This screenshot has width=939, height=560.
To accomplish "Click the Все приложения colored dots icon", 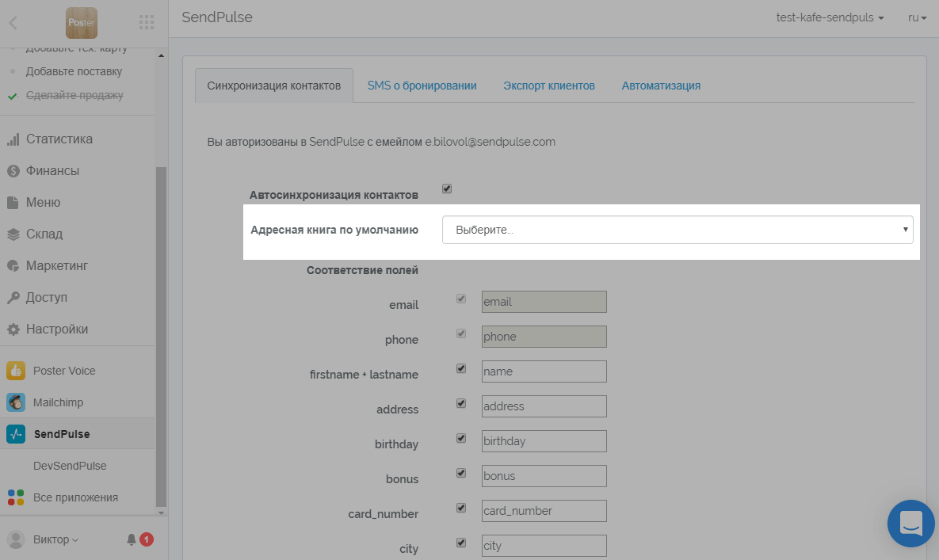I will coord(16,497).
